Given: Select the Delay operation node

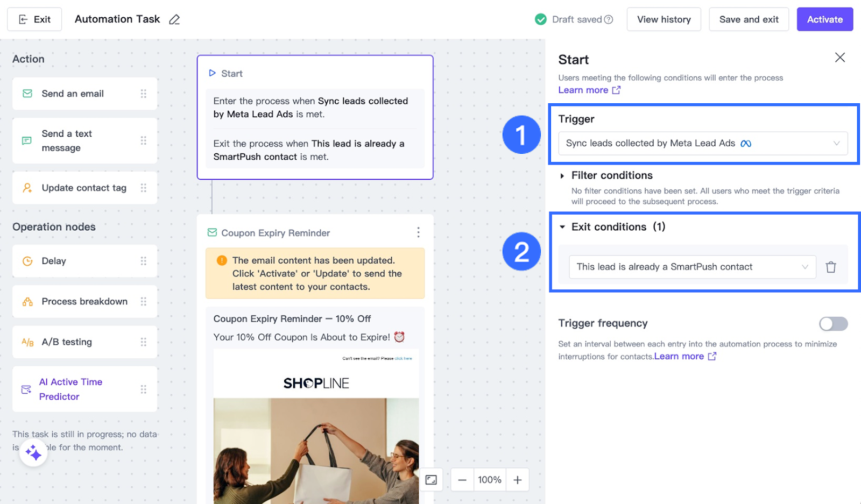Looking at the screenshot, I should [85, 261].
